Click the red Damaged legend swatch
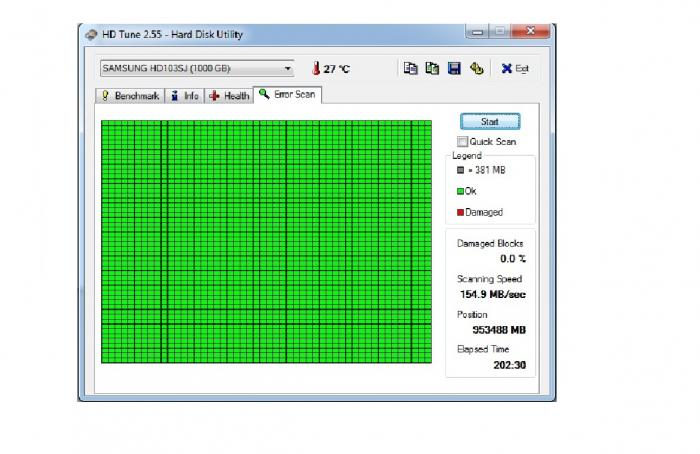The width and height of the screenshot is (700, 454). pos(460,212)
